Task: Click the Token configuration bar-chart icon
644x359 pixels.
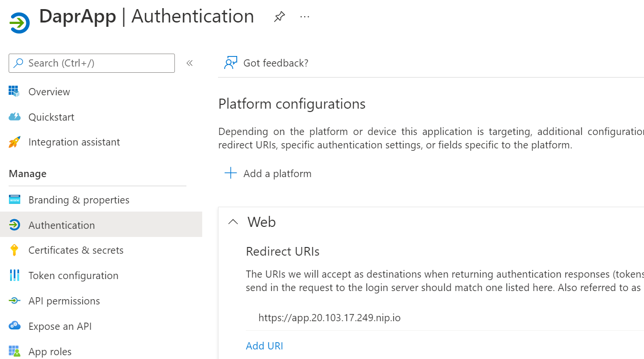Action: [x=15, y=275]
